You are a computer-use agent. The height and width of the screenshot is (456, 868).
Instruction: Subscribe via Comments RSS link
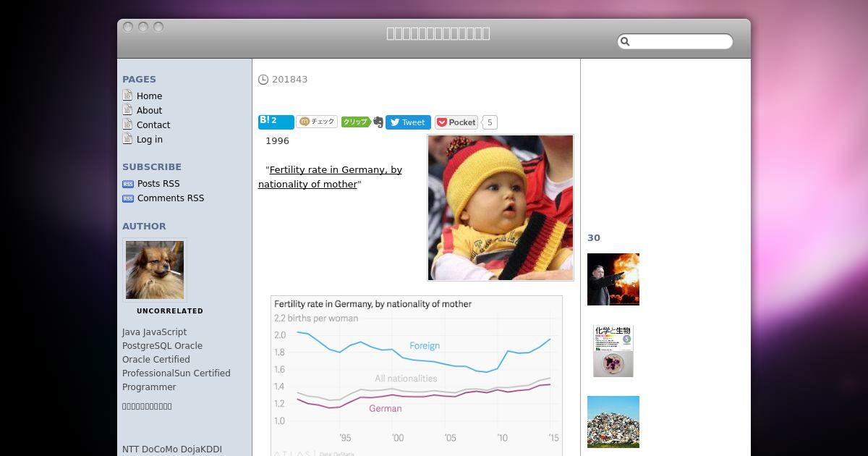click(x=171, y=198)
